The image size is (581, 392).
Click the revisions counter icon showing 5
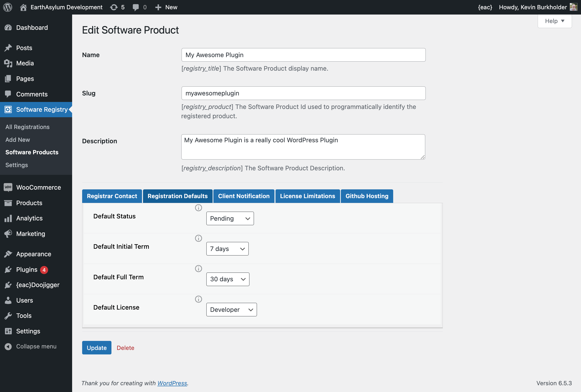118,7
